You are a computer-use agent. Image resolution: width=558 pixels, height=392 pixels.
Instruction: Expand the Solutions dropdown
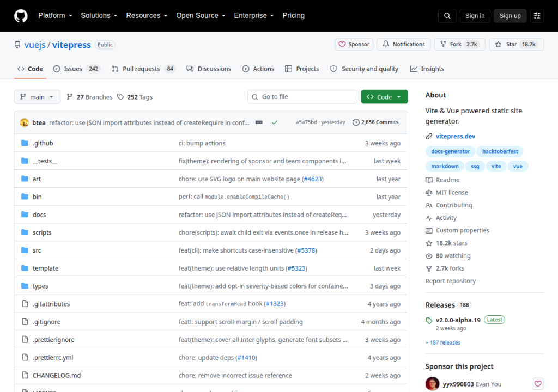coord(99,16)
